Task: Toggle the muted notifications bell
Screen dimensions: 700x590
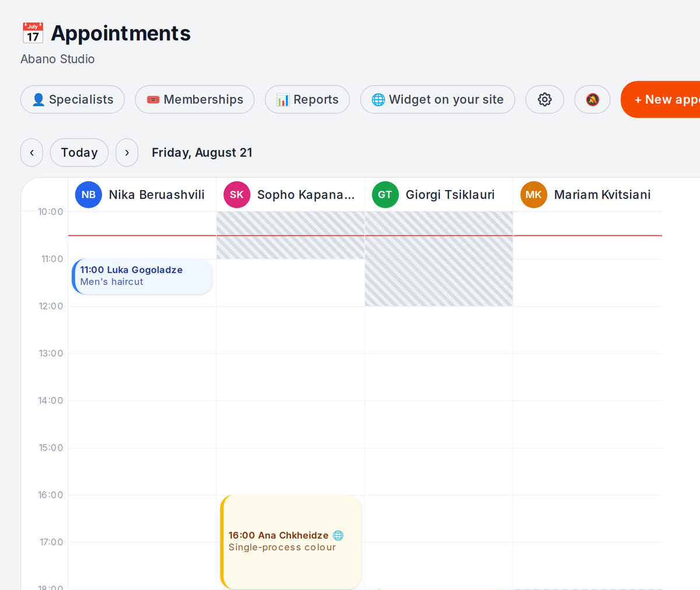Action: point(592,100)
